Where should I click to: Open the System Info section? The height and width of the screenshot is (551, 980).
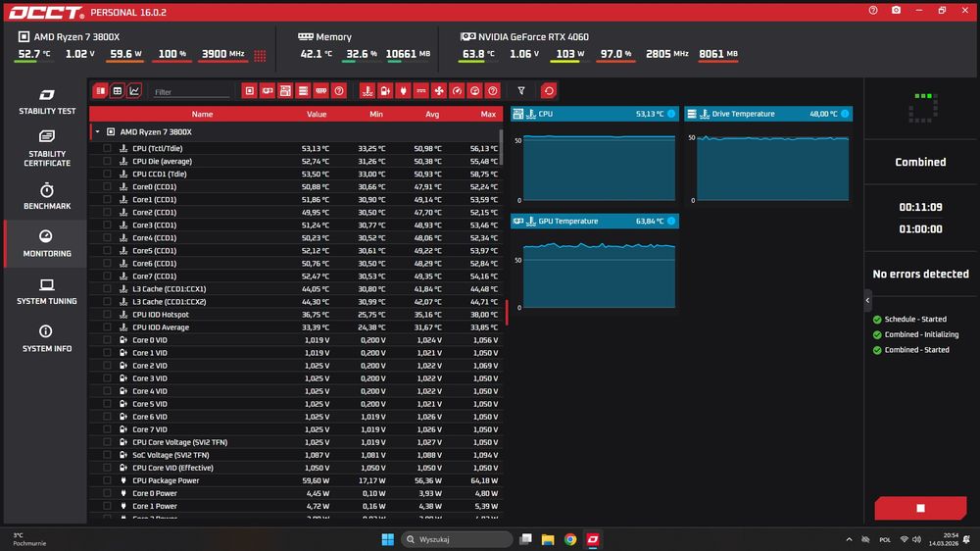pos(46,338)
